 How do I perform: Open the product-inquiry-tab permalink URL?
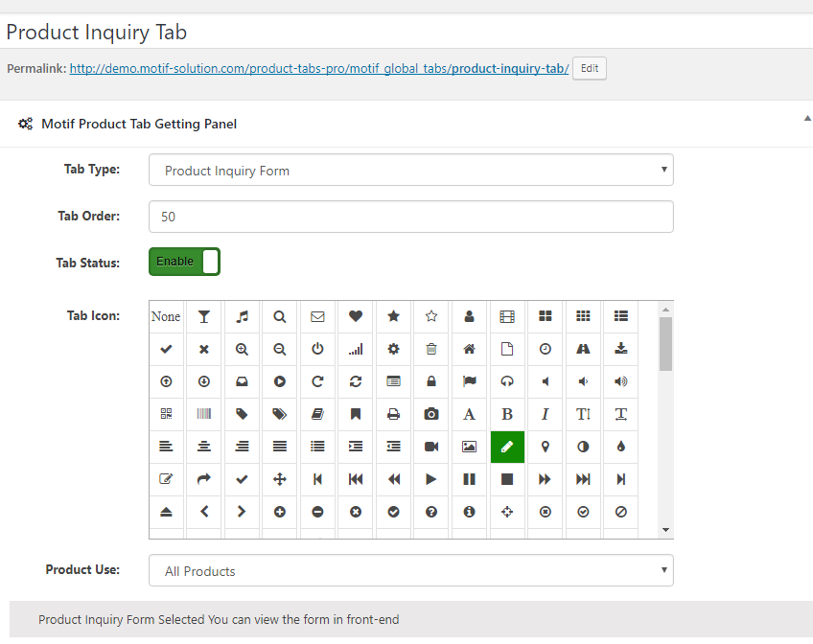[319, 68]
